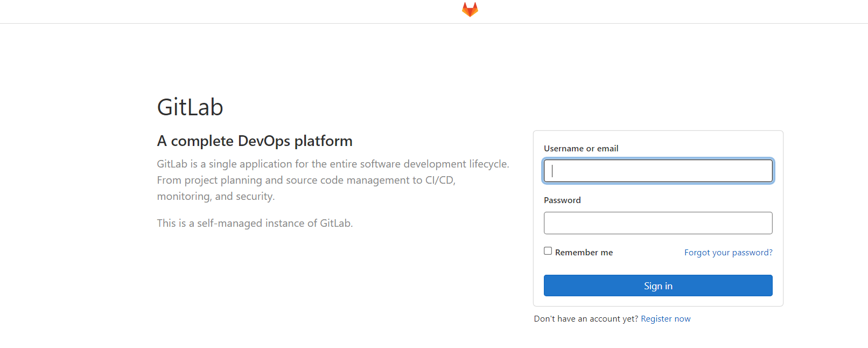Screen dimensions: 868x348
Task: Follow the Register now link
Action: tap(666, 319)
